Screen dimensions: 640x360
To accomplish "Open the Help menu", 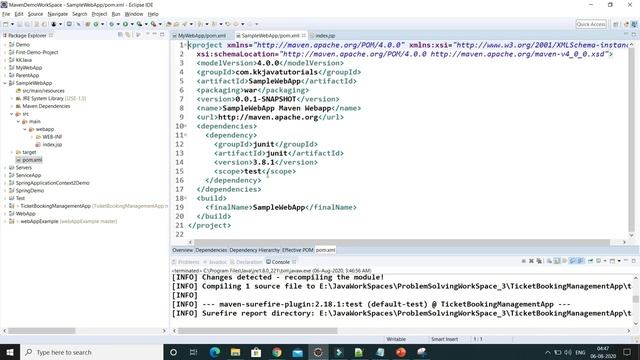I will [153, 14].
